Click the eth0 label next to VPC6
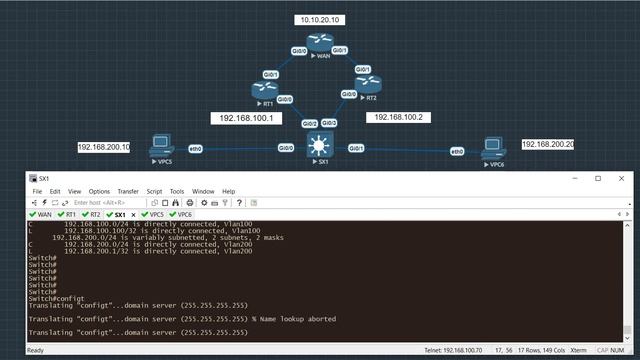This screenshot has height=360, width=640. click(457, 152)
